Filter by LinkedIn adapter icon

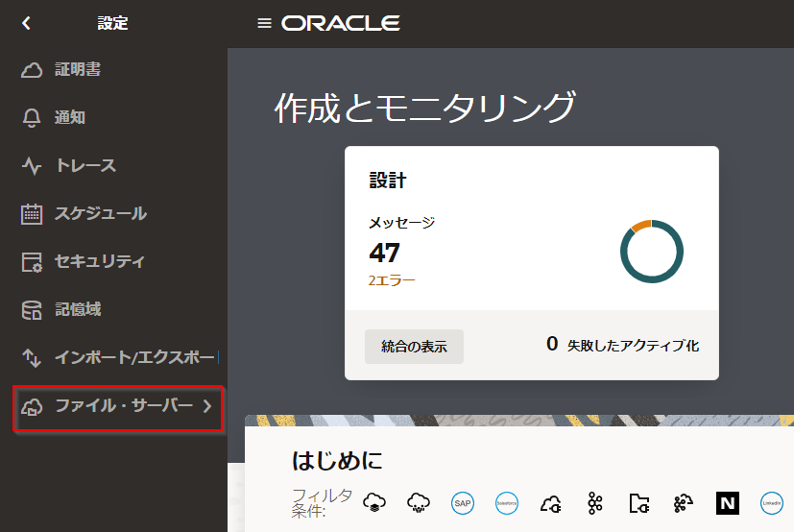click(x=771, y=502)
